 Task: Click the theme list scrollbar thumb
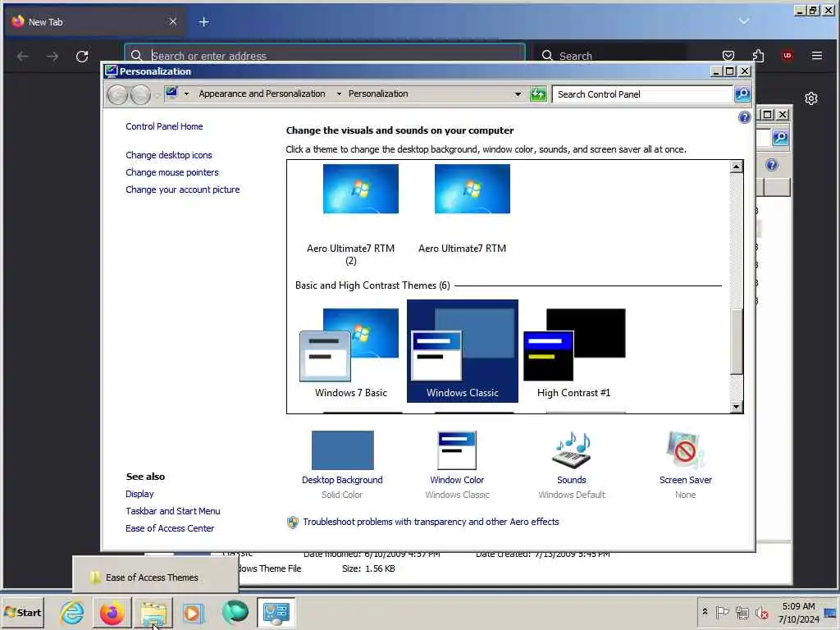(x=736, y=342)
